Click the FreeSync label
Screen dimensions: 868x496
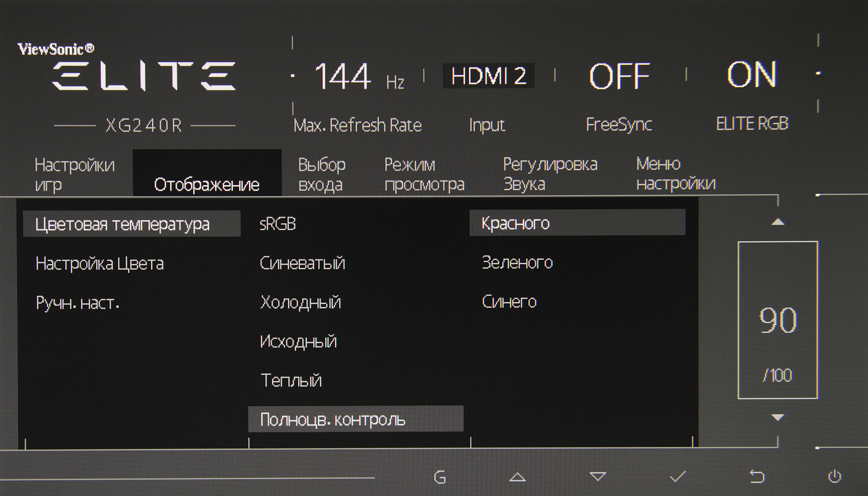(x=619, y=125)
